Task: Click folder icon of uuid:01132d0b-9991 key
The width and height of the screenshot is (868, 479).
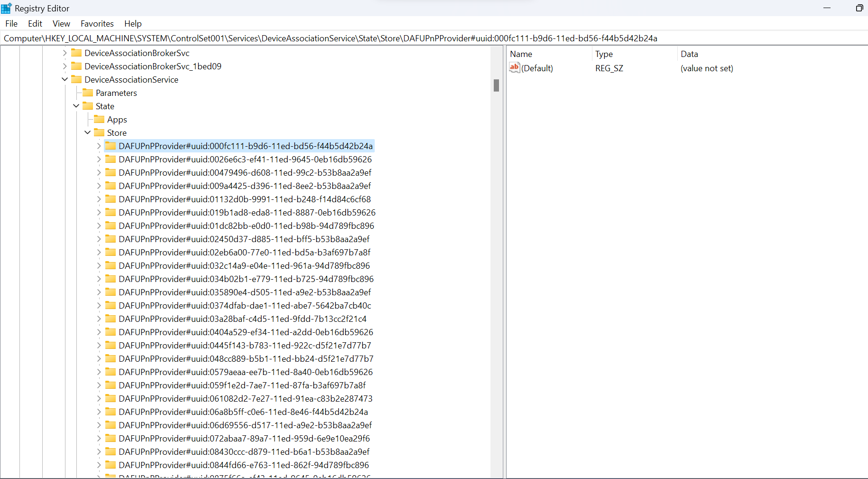Action: point(111,199)
